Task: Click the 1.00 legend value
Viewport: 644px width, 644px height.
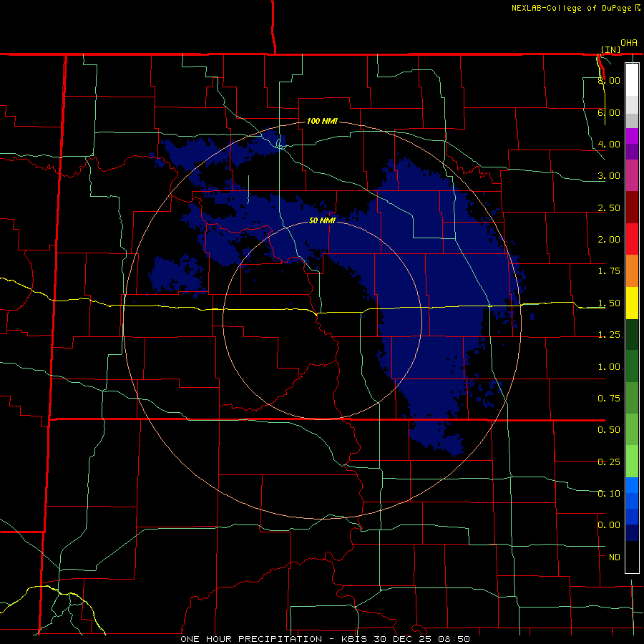Action: 609,367
